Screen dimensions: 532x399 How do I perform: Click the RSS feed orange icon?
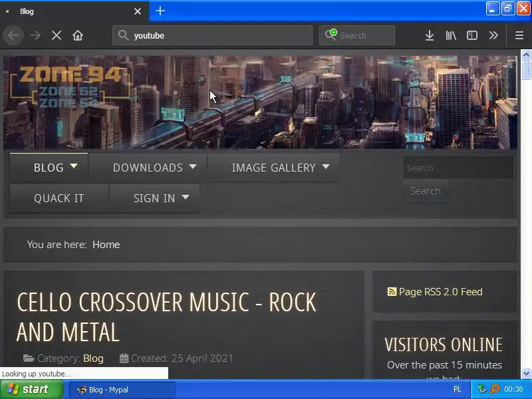point(392,292)
